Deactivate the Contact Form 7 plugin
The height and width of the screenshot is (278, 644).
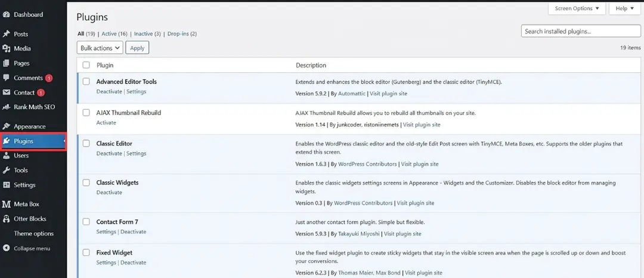click(x=133, y=232)
